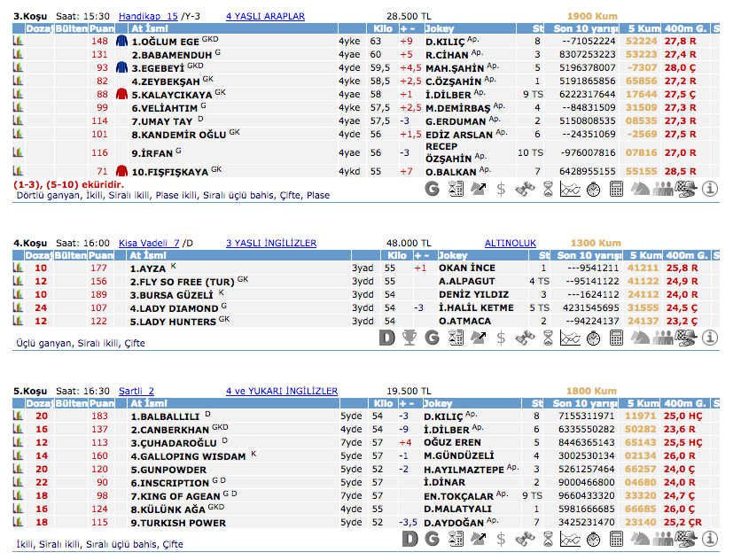Image resolution: width=741 pixels, height=560 pixels.
Task: Open the line graph icon in race 3 toolbar
Action: tap(571, 189)
